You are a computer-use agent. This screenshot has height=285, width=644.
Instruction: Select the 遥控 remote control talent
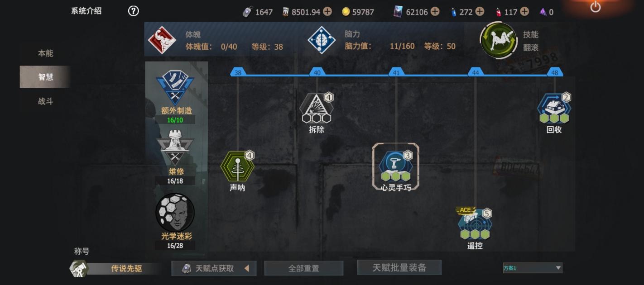[475, 224]
